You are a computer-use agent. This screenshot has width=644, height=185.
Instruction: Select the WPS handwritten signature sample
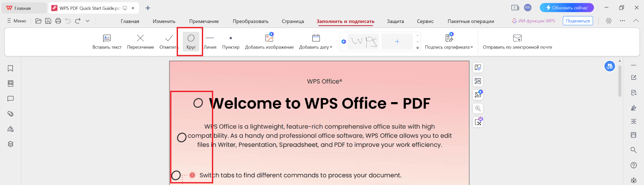[364, 41]
